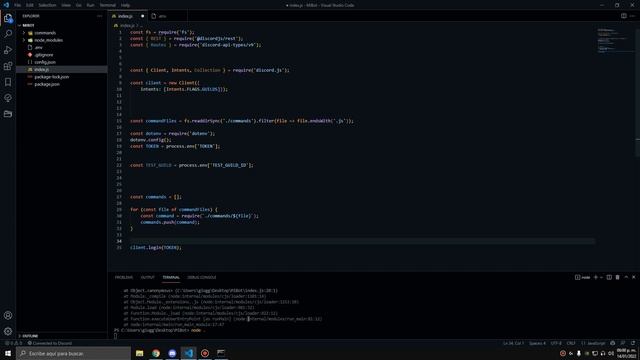Click the split editor right icon

coord(624,16)
